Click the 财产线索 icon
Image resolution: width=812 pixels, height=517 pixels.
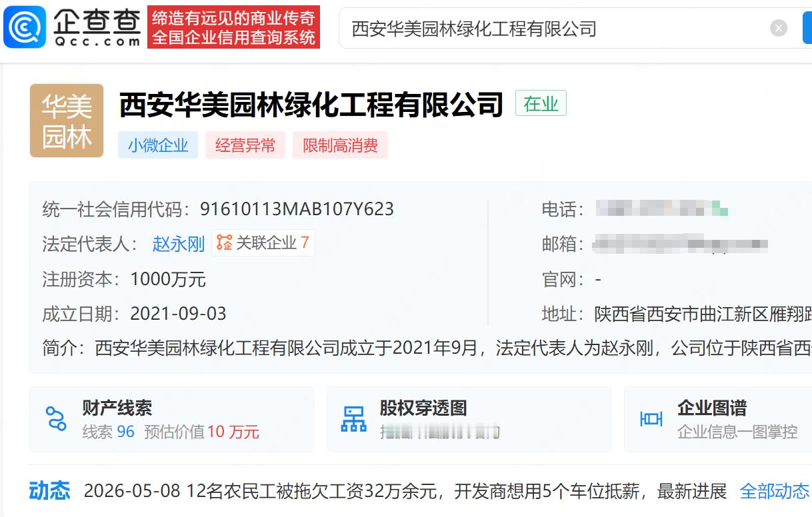pyautogui.click(x=56, y=419)
